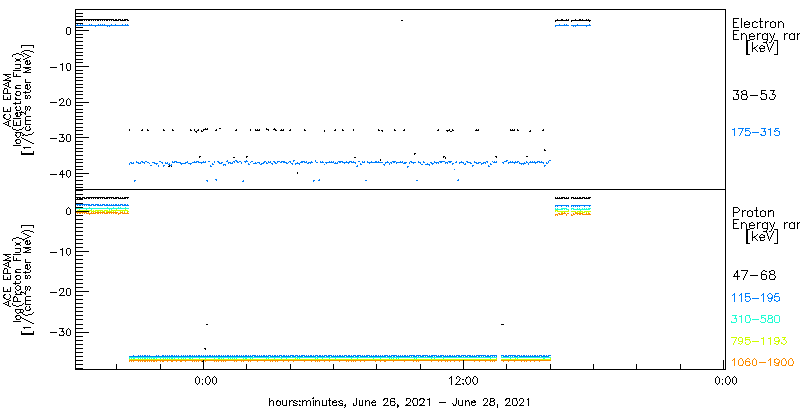Click the date range caption June 26-28, 2021
Image resolution: width=800 pixels, height=410 pixels.
[399, 402]
